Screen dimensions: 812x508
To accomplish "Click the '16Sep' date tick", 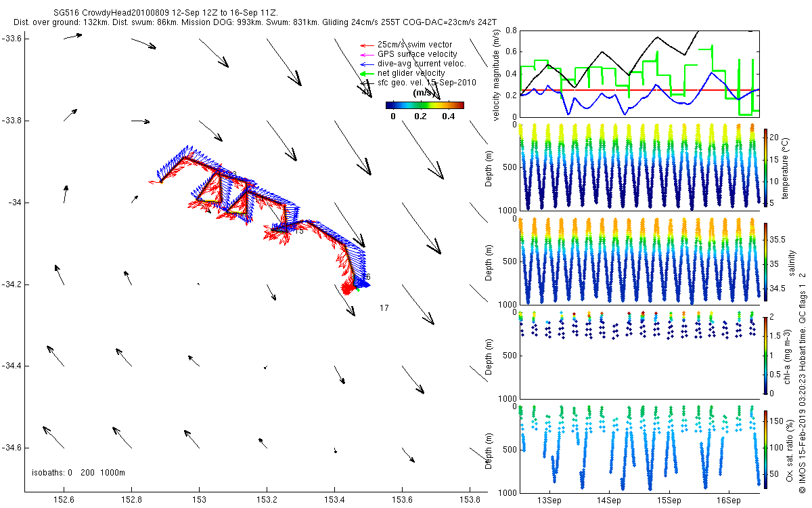I will point(729,500).
